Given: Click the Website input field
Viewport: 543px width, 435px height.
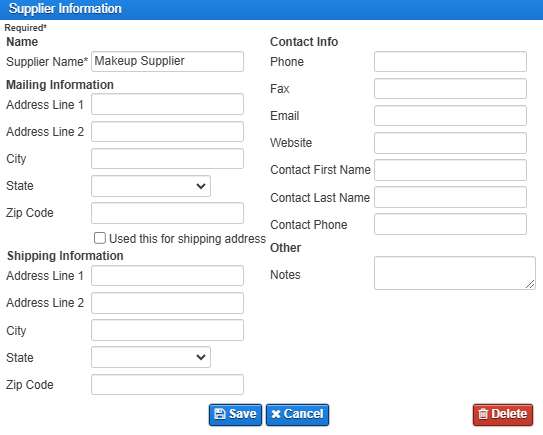Looking at the screenshot, I should tap(450, 143).
